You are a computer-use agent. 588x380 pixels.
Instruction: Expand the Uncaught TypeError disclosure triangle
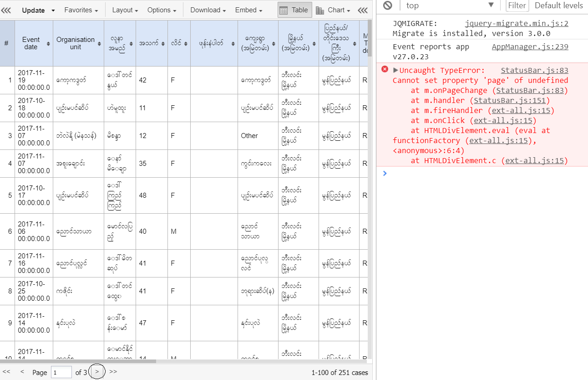point(395,70)
